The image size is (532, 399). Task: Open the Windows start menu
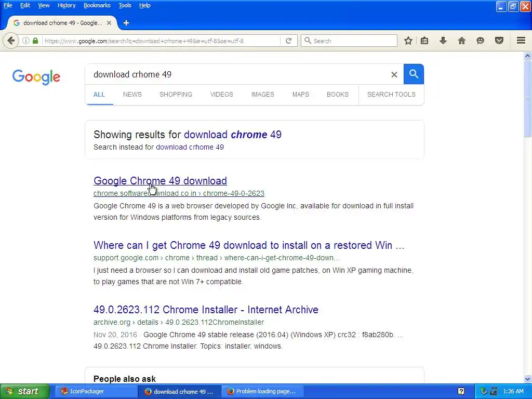tap(25, 392)
